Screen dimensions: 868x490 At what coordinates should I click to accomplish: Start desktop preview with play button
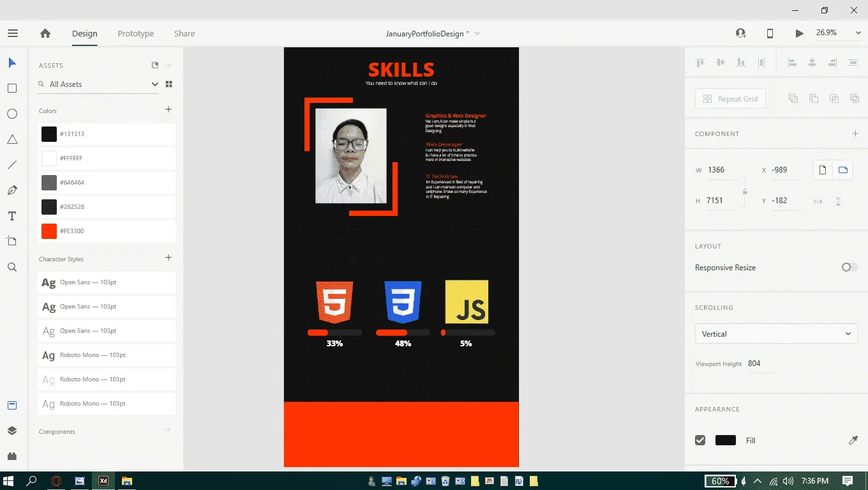pos(799,33)
